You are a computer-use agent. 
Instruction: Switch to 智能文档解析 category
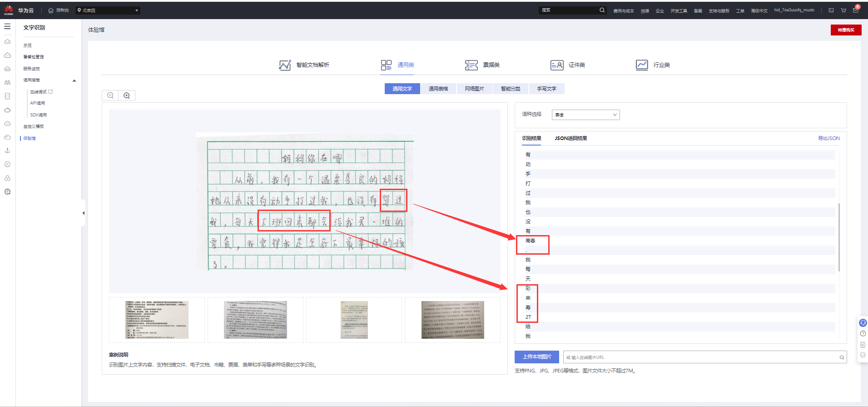pos(304,65)
